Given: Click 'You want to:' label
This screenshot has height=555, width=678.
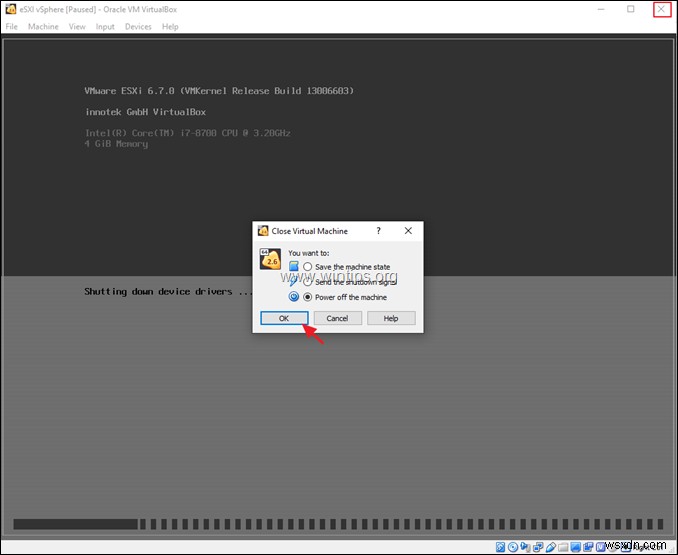Looking at the screenshot, I should click(309, 253).
